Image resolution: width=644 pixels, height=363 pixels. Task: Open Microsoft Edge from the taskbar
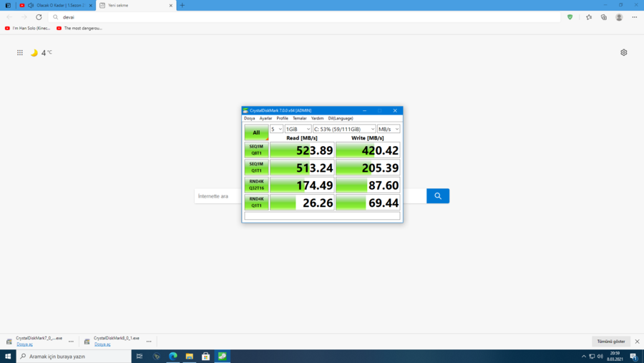tap(173, 357)
